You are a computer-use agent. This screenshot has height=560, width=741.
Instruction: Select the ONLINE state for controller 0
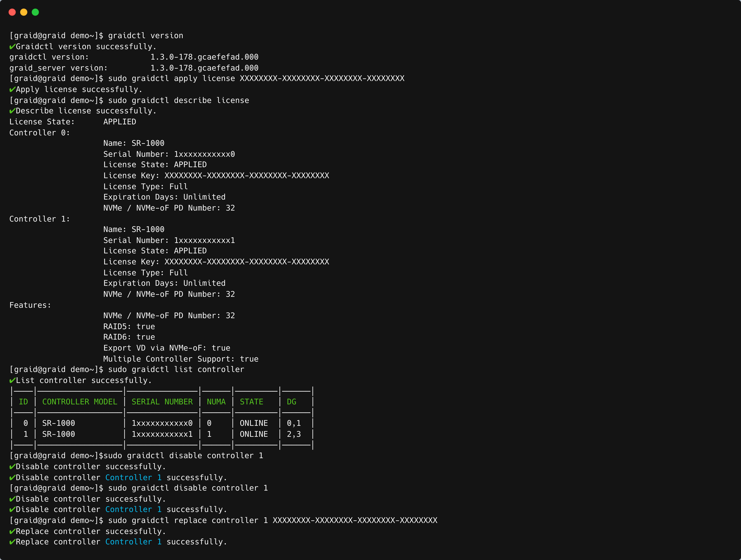(254, 423)
